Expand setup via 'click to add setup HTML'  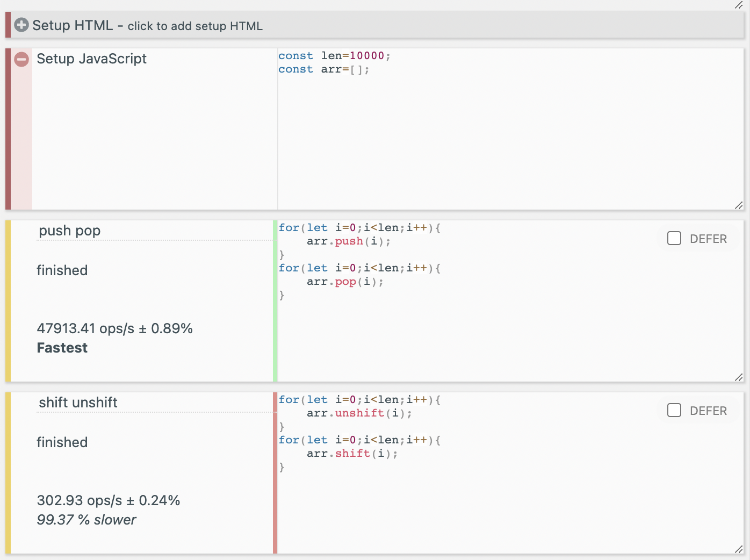click(x=195, y=26)
